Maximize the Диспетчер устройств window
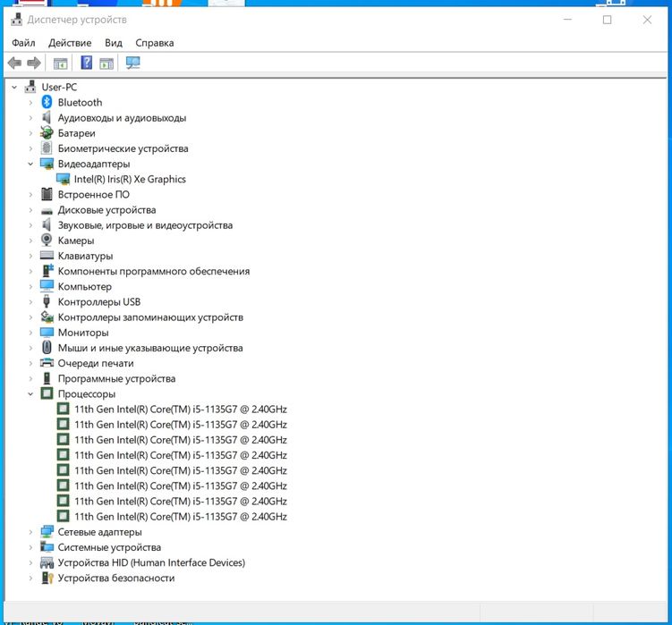672x625 pixels. point(608,20)
